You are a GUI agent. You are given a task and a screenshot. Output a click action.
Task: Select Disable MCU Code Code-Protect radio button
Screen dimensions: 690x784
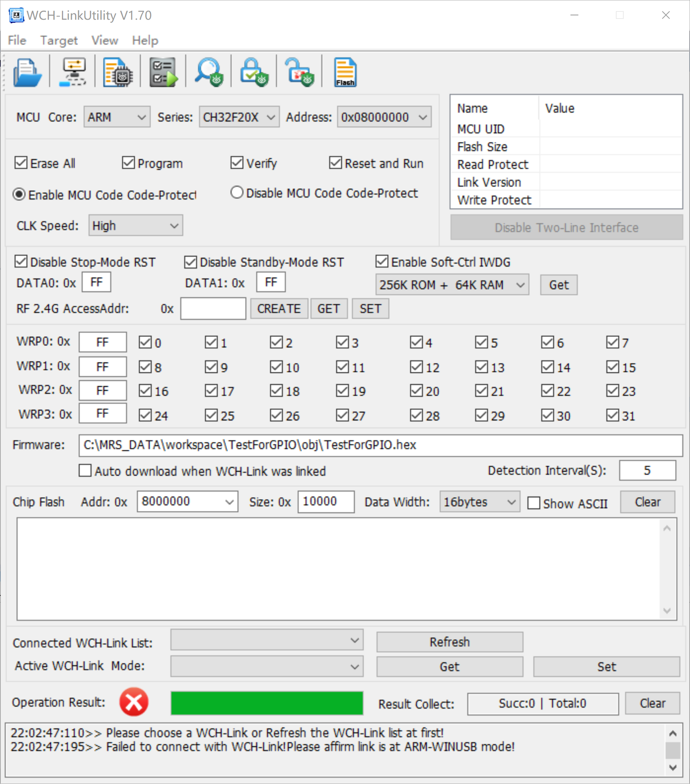tap(237, 193)
